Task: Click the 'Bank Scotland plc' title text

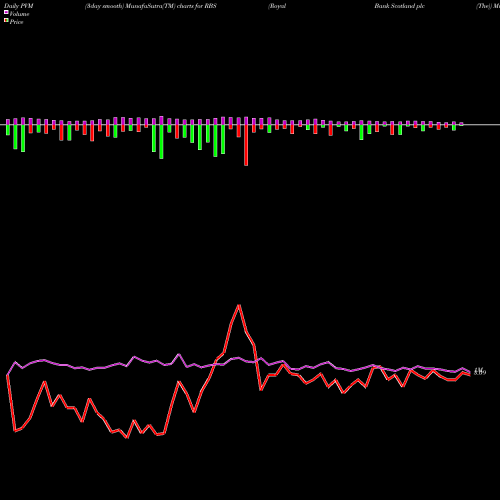Action: [x=399, y=6]
